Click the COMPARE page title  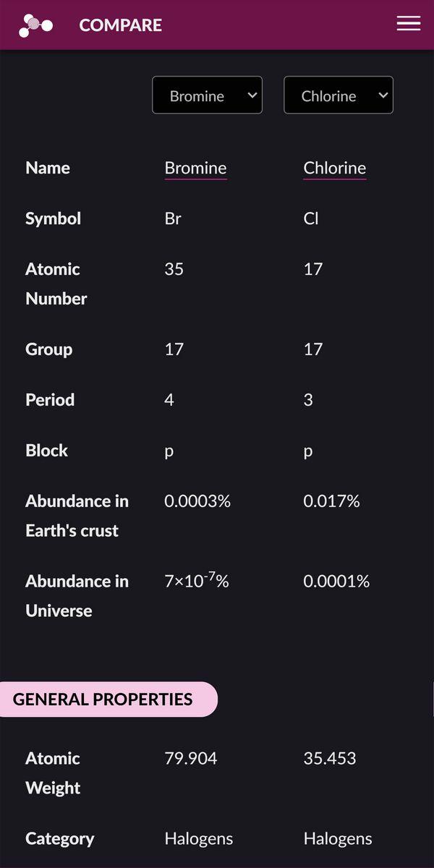120,25
